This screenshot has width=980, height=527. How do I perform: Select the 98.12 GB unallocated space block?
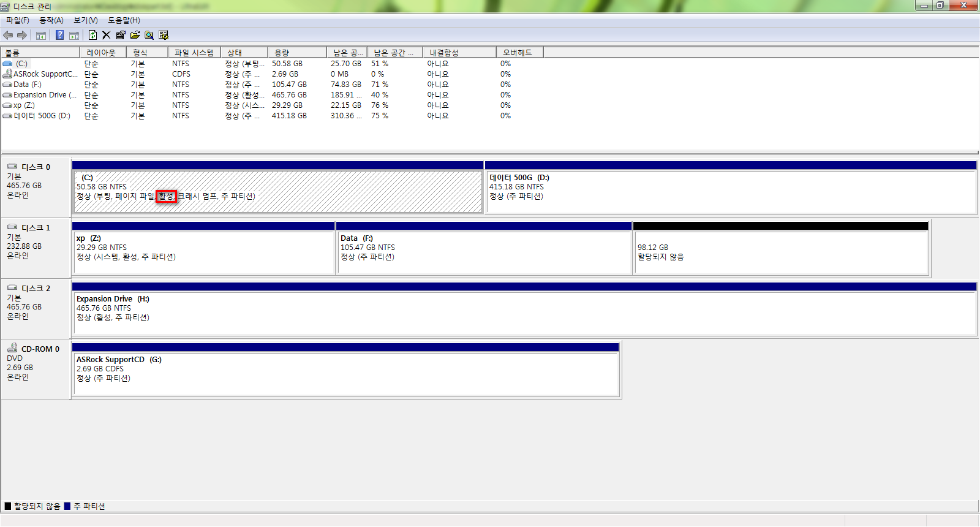(x=781, y=248)
